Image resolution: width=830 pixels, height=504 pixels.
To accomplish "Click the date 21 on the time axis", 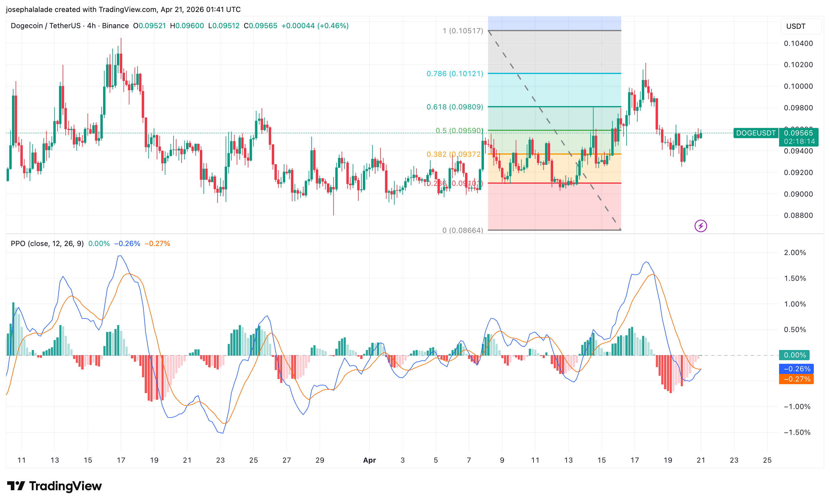I will coord(701,460).
